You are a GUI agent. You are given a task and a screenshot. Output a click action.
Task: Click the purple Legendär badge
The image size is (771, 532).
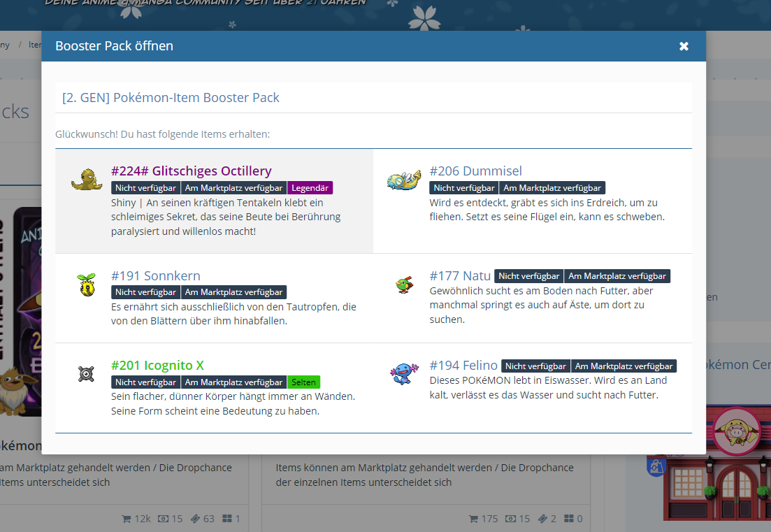coord(310,188)
